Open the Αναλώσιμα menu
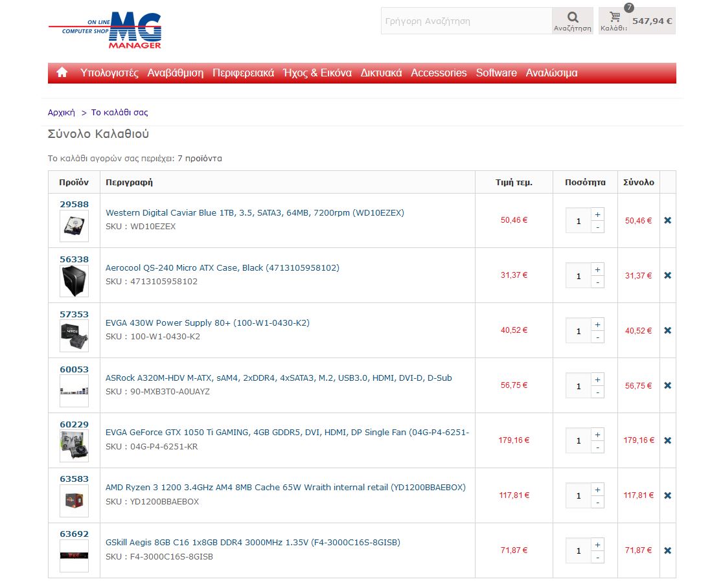 coord(551,73)
